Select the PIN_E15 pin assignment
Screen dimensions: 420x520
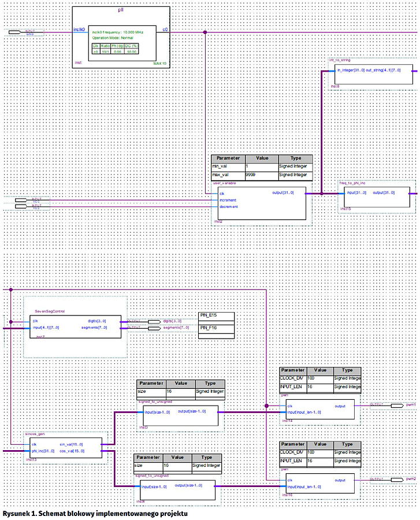point(216,317)
